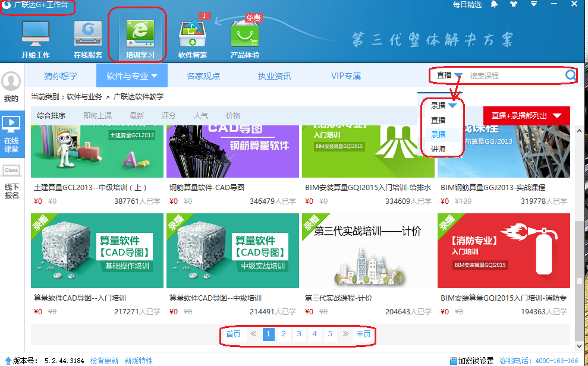Click the previous pages « arrow
The height and width of the screenshot is (366, 588).
pyautogui.click(x=253, y=334)
